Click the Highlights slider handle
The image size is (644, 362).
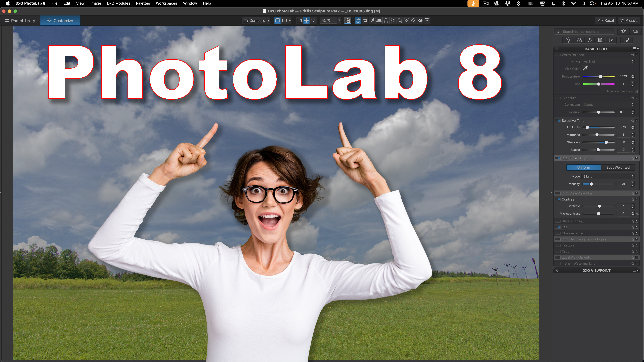[587, 127]
